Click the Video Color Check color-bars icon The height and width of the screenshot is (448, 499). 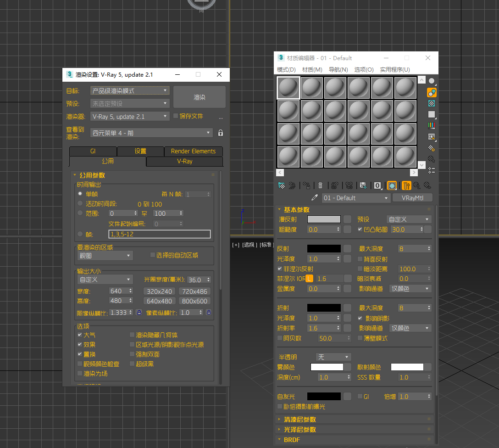coord(432,125)
